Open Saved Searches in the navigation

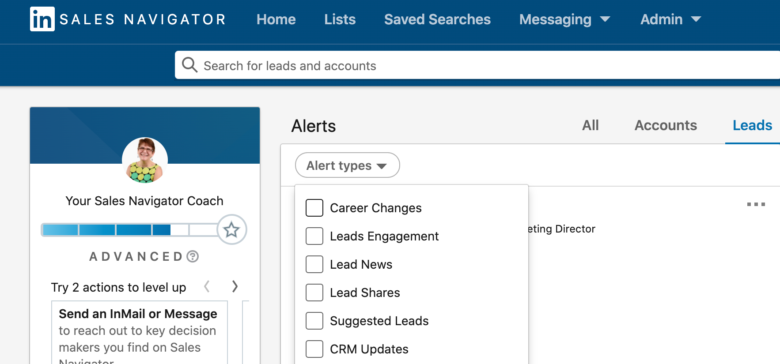[x=437, y=19]
